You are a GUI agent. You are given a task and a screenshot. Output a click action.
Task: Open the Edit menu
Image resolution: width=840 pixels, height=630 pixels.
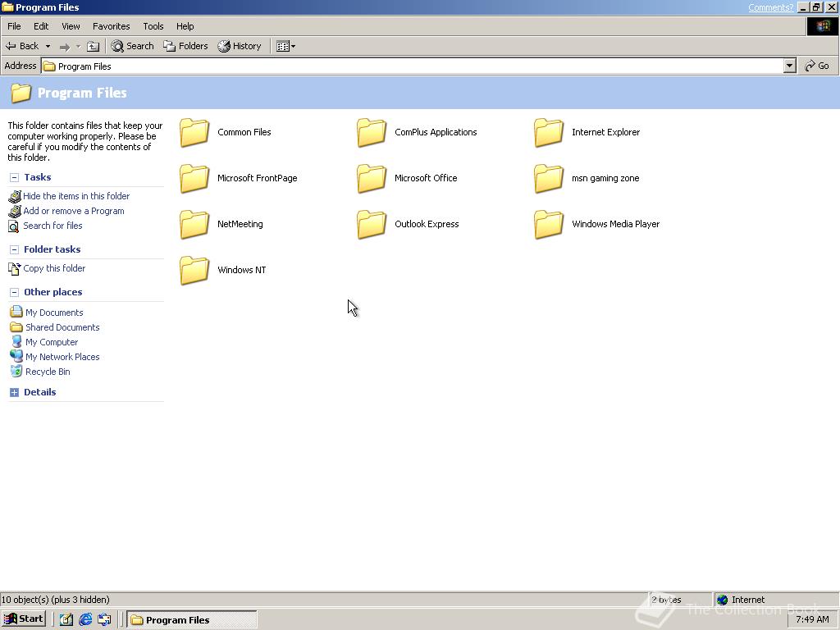coord(41,26)
